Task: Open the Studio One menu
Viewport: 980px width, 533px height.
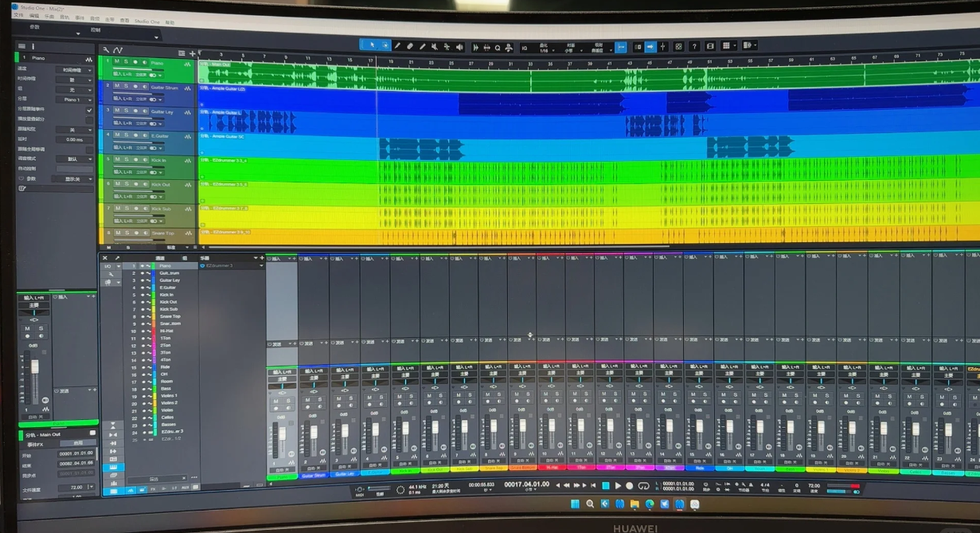Action: [146, 21]
